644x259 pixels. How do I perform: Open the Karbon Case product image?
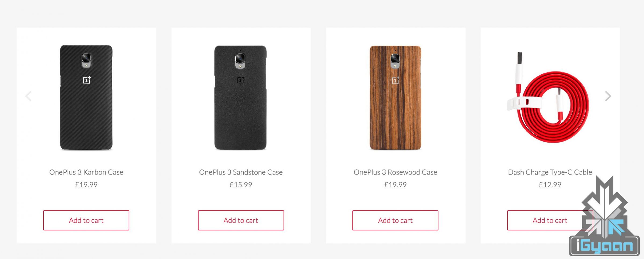click(x=86, y=97)
